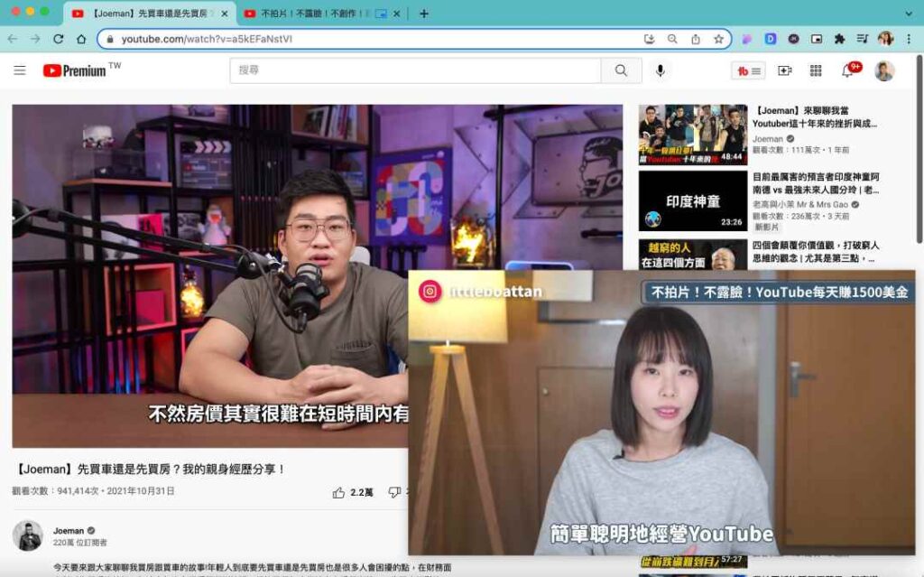Viewport: 924px width, 577px height.
Task: Click the blue D extension icon
Action: coord(771,39)
